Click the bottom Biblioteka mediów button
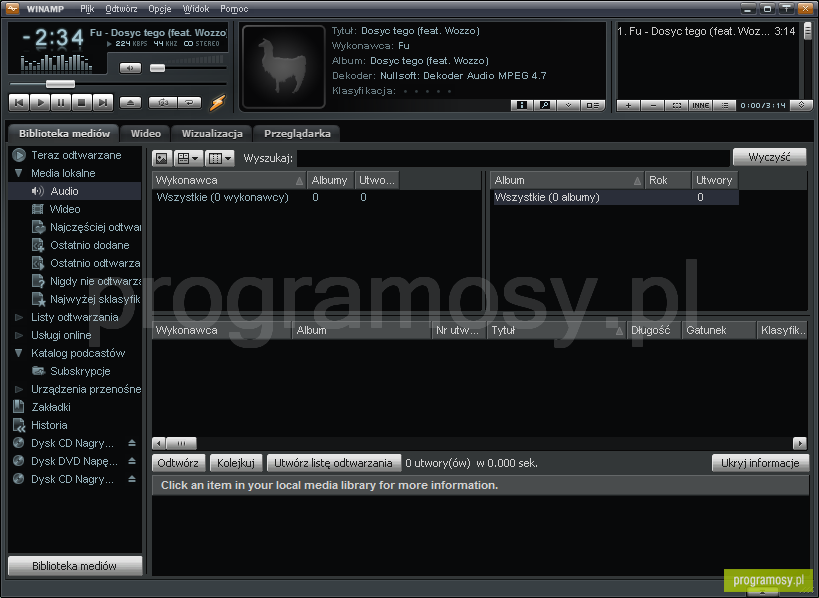This screenshot has height=598, width=819. pyautogui.click(x=75, y=566)
